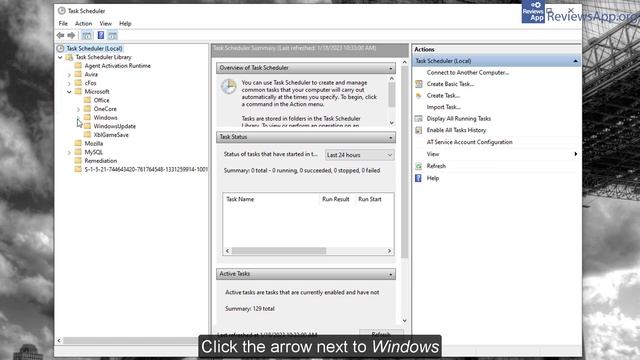Click the Mozilla folder icon
The width and height of the screenshot is (640, 360).
(x=78, y=143)
